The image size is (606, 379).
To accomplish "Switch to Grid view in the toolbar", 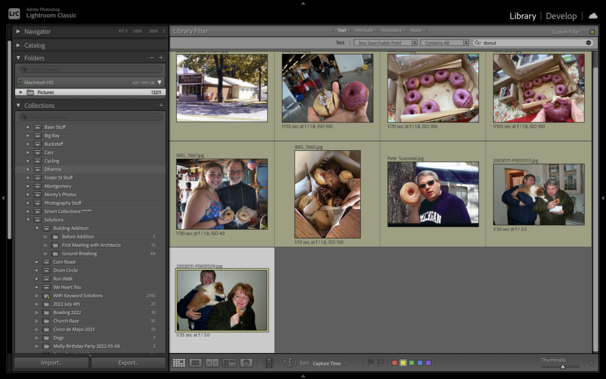I will pyautogui.click(x=179, y=363).
